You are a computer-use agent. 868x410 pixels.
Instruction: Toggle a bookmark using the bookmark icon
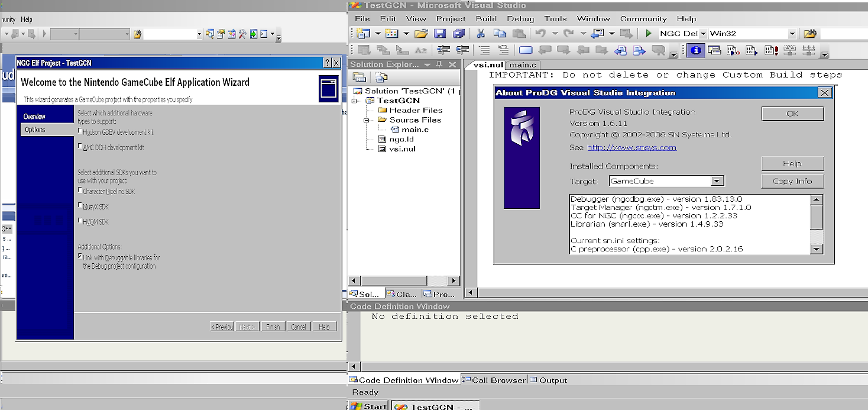click(525, 50)
